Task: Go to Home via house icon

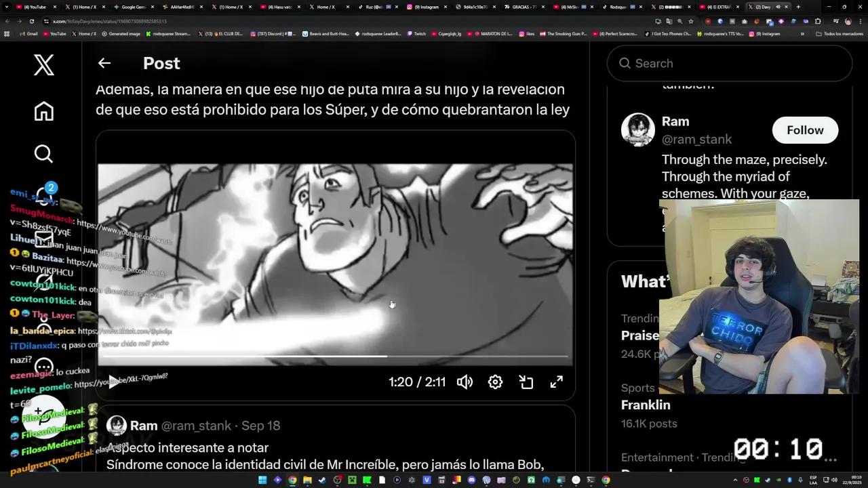Action: [x=44, y=111]
